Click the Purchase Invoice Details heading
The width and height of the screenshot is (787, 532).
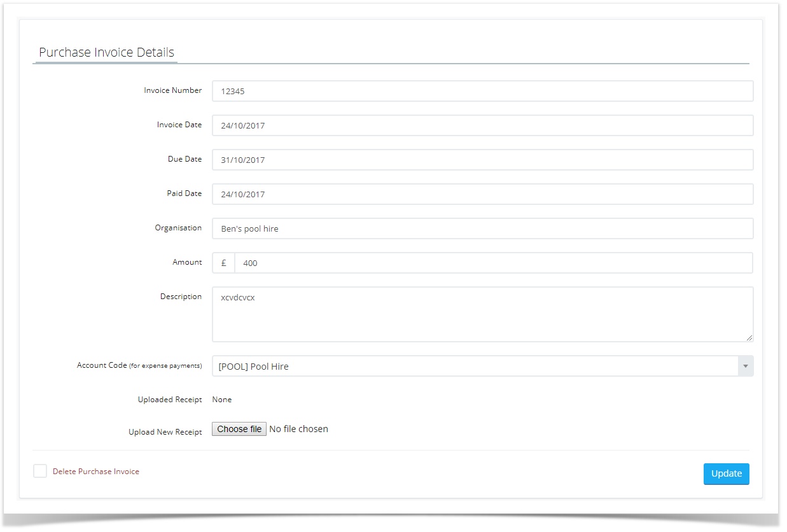point(106,52)
